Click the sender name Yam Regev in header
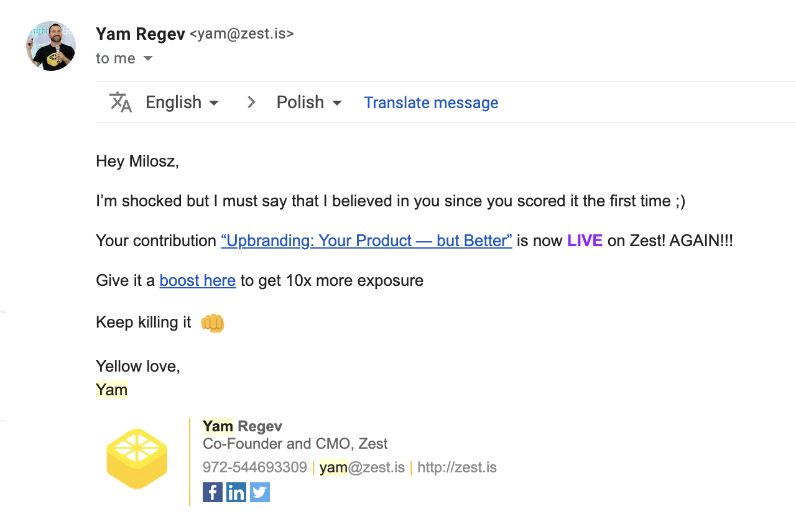796x532 pixels. point(141,34)
